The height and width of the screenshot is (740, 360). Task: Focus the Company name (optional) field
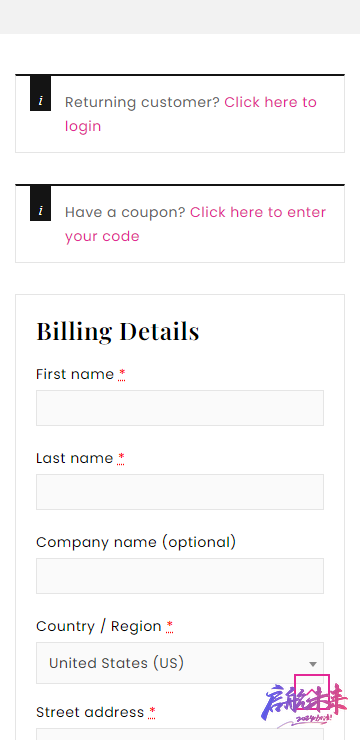point(180,576)
